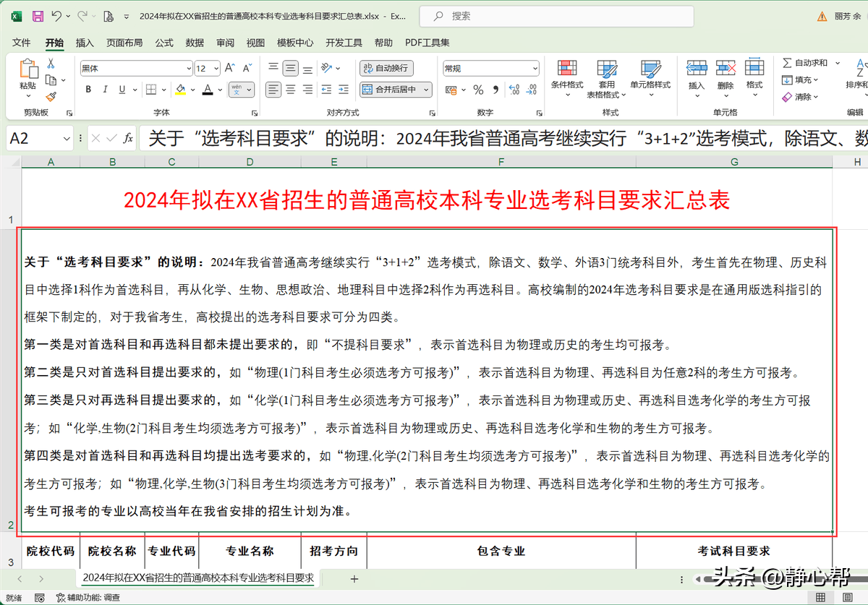Align text to the right
Screen dimensions: 868x605
[308, 90]
